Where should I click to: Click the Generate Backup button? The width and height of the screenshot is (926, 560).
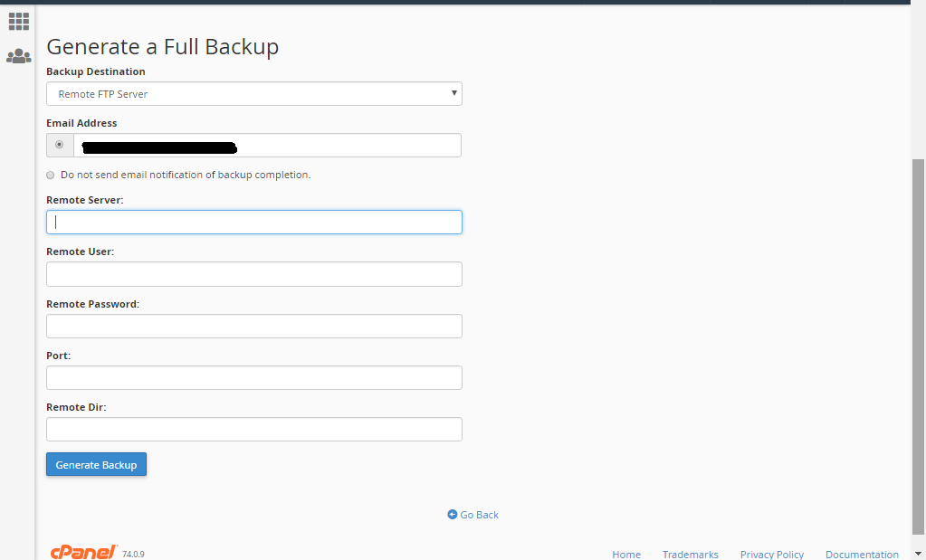tap(96, 464)
